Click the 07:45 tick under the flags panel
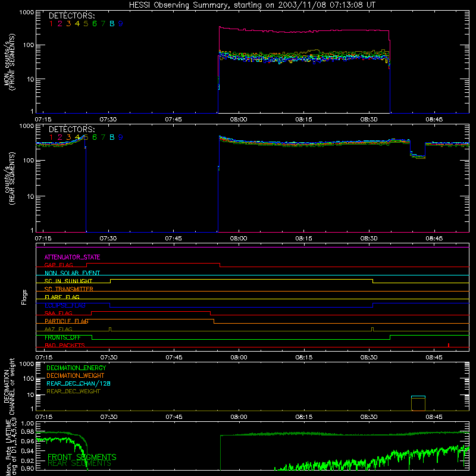 click(x=174, y=358)
